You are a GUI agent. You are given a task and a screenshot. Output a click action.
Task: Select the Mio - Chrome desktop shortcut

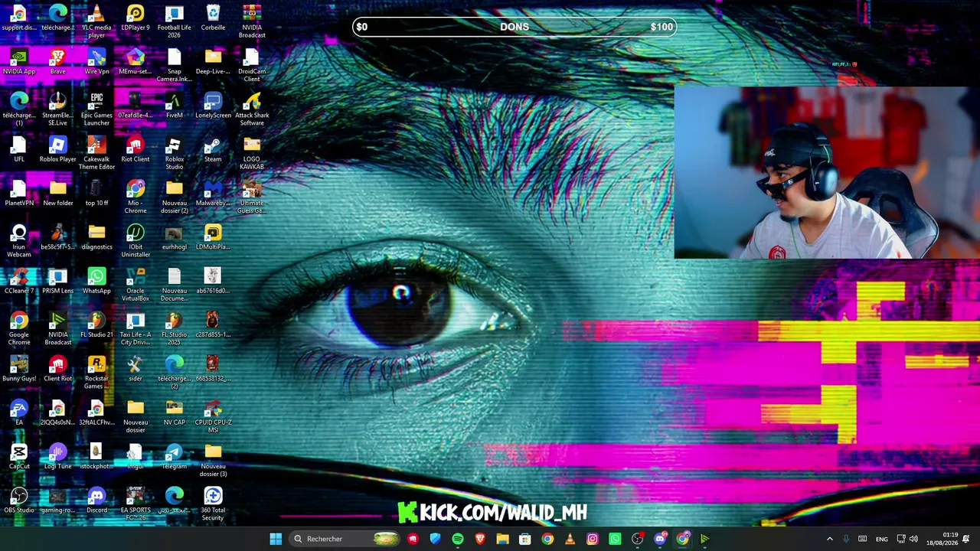click(x=136, y=197)
